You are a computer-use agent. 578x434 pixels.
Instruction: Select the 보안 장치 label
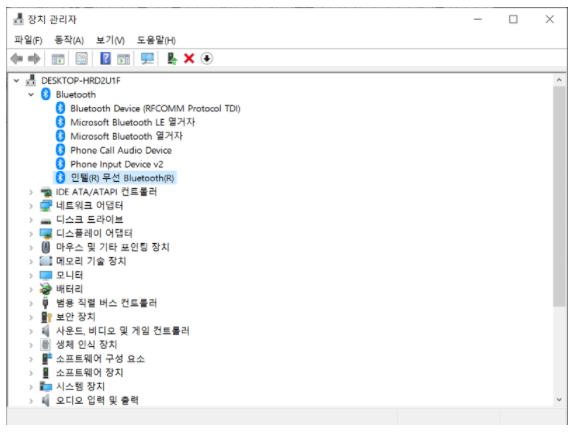click(x=76, y=317)
